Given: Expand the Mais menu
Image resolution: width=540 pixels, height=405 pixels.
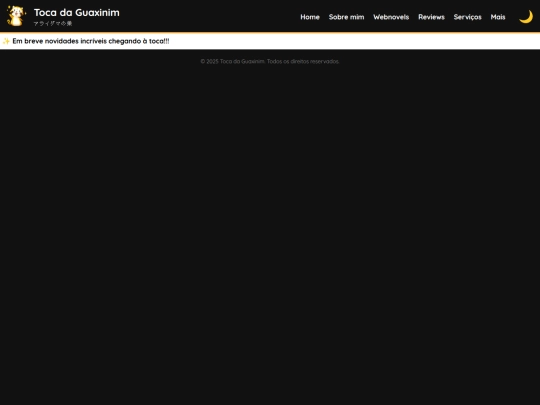Looking at the screenshot, I should click(498, 17).
